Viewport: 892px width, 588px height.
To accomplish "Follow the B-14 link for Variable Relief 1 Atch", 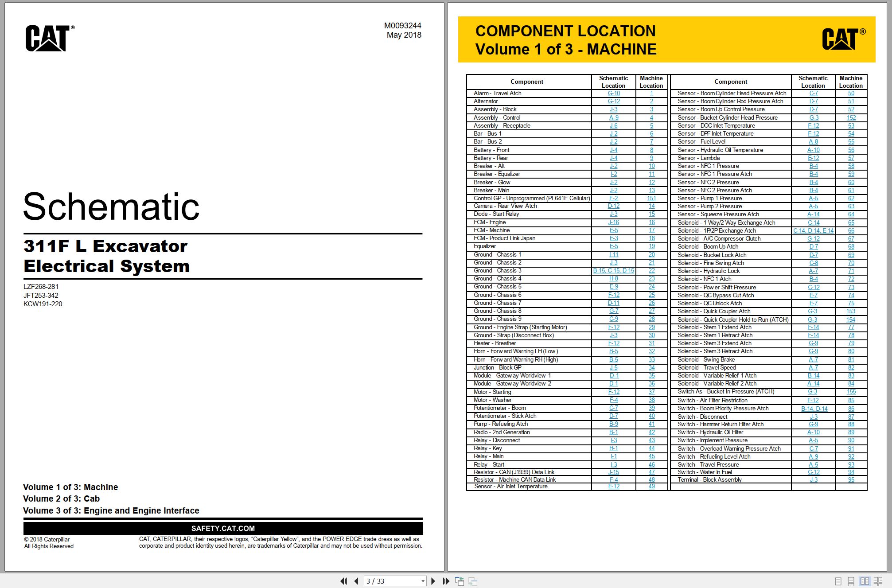I will [814, 376].
